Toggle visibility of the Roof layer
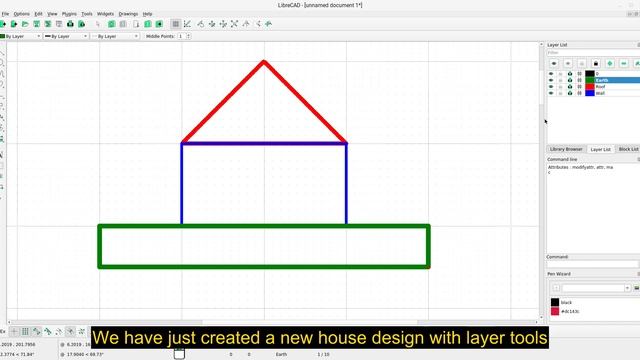 (551, 87)
